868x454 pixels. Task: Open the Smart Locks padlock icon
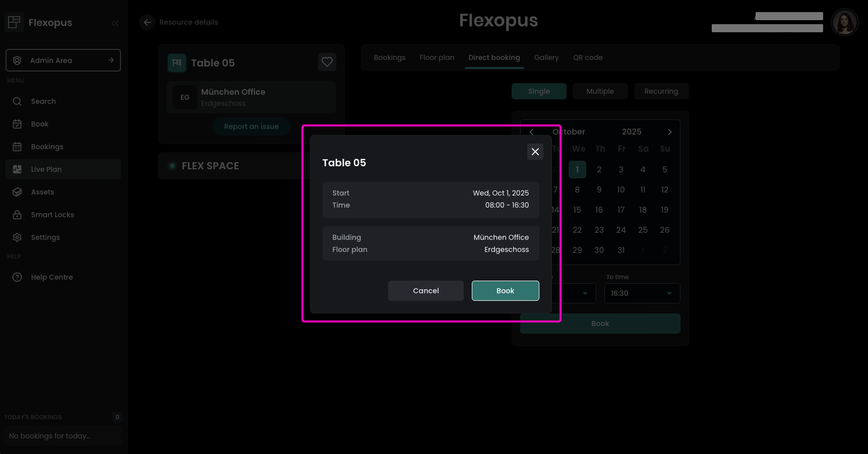pyautogui.click(x=17, y=215)
